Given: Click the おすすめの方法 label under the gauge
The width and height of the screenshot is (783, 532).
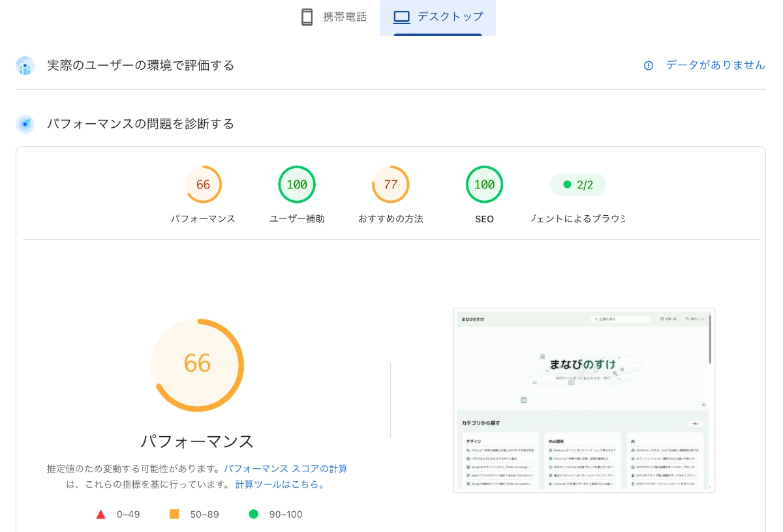Looking at the screenshot, I should click(x=390, y=219).
